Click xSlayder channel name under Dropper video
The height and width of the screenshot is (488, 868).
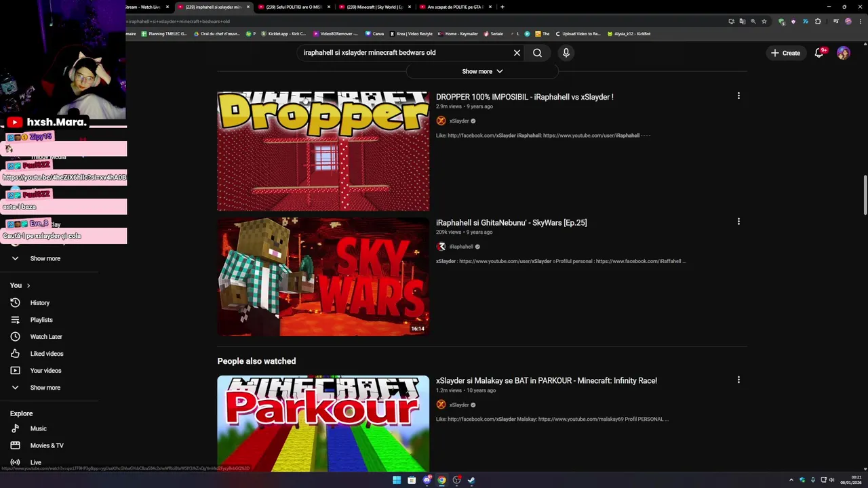[x=459, y=121]
